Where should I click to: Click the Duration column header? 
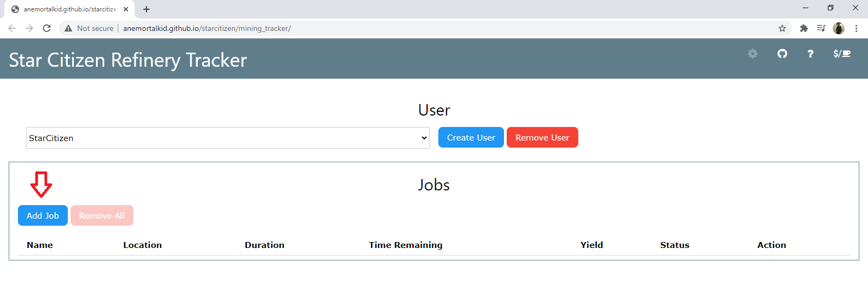click(x=265, y=245)
